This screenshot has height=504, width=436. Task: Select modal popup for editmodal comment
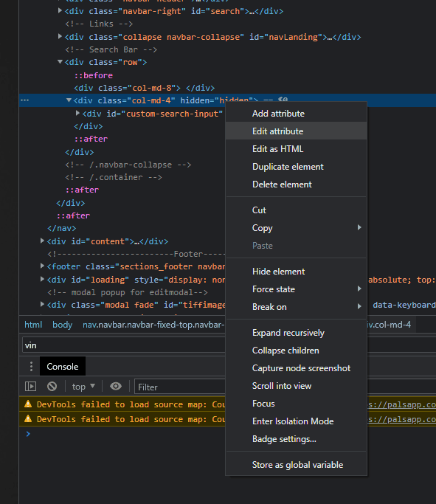point(128,292)
